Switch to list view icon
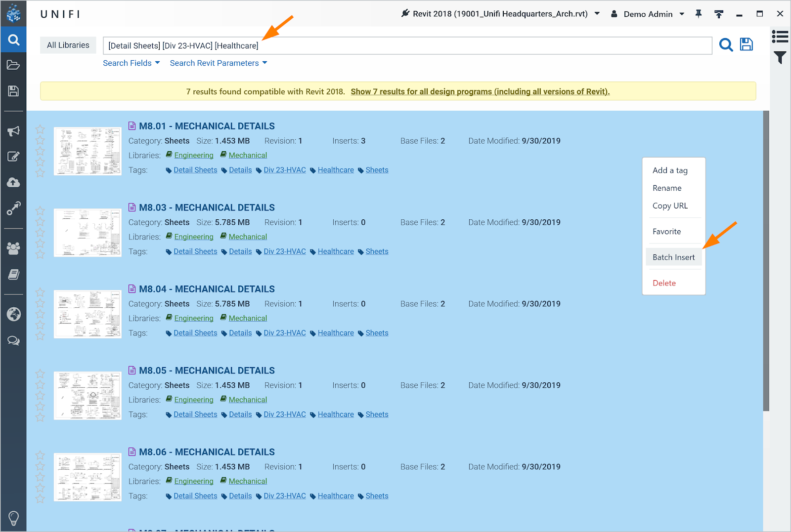The height and width of the screenshot is (532, 791). (780, 36)
